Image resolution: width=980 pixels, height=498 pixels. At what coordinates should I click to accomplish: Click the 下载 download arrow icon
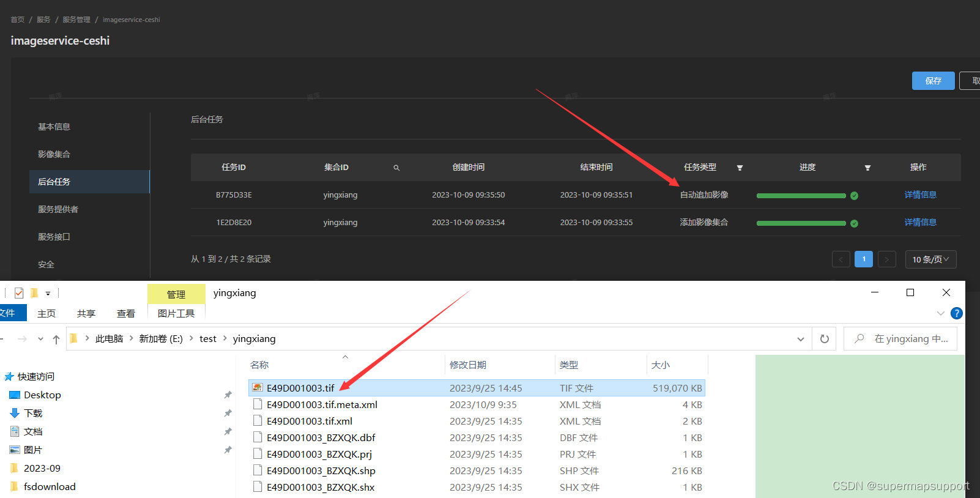point(15,414)
